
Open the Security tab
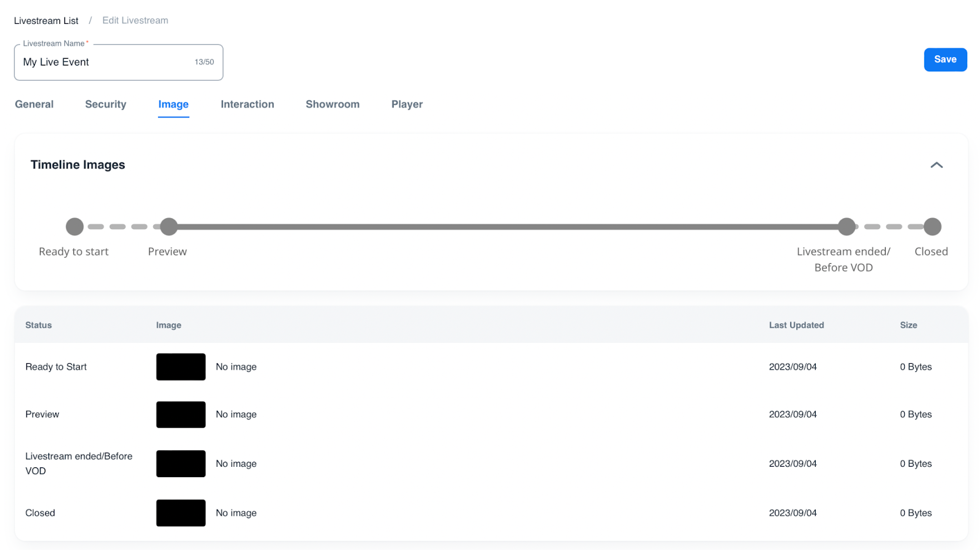point(105,104)
